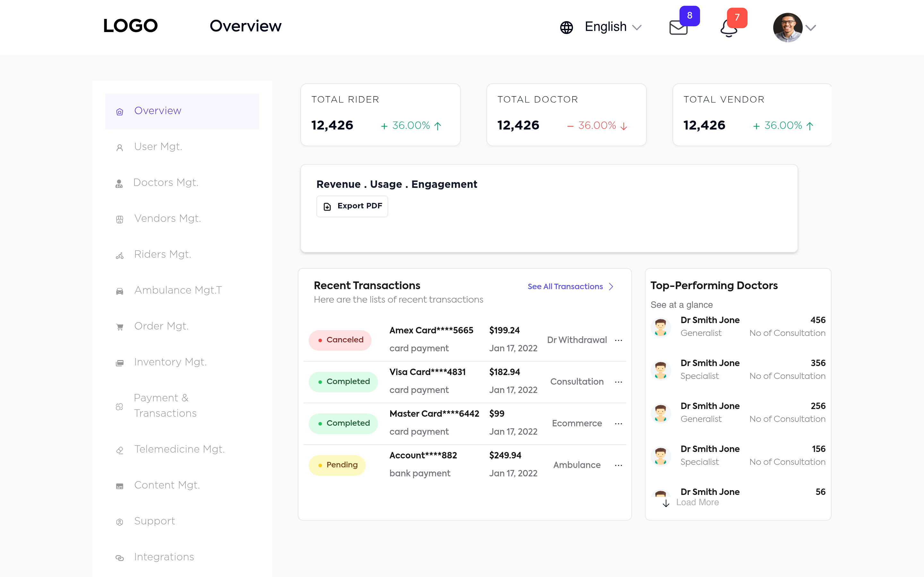Navigate to Payment & Transactions section
924x577 pixels.
(x=165, y=405)
